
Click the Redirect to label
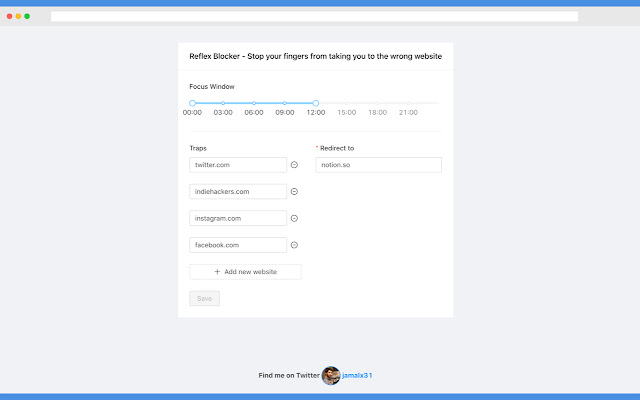pos(337,148)
